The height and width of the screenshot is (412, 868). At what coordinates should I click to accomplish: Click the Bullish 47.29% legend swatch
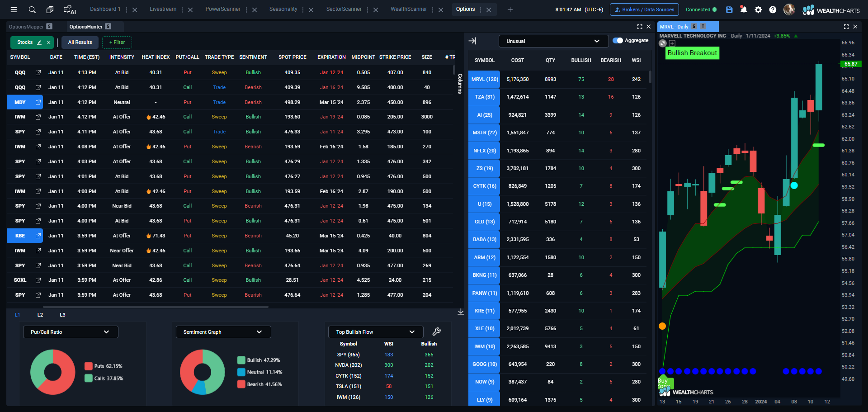click(241, 360)
